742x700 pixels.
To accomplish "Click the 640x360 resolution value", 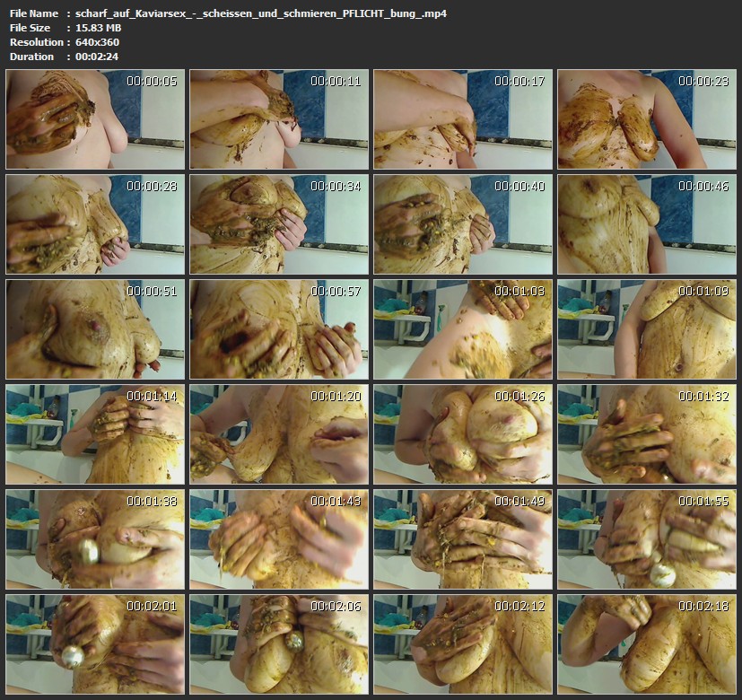I will pyautogui.click(x=97, y=42).
